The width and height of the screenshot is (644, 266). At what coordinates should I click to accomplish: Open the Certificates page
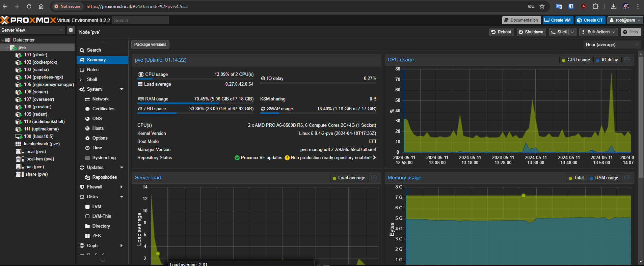(x=102, y=109)
